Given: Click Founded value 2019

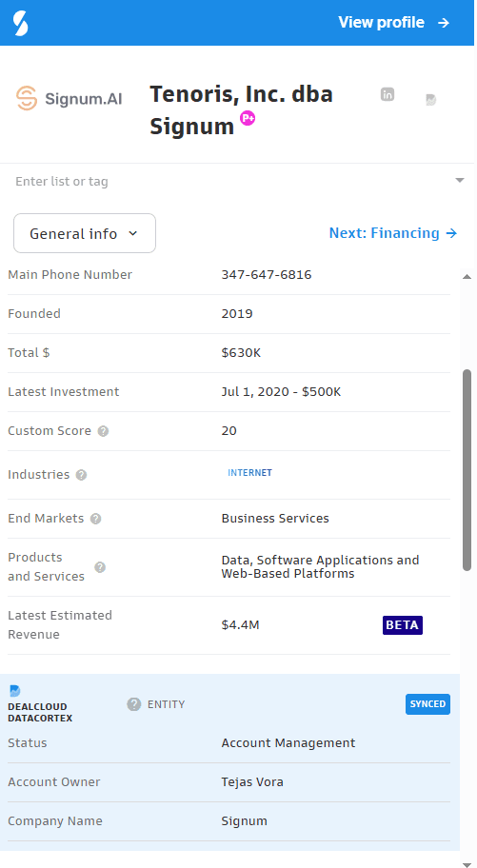Looking at the screenshot, I should pyautogui.click(x=237, y=314).
